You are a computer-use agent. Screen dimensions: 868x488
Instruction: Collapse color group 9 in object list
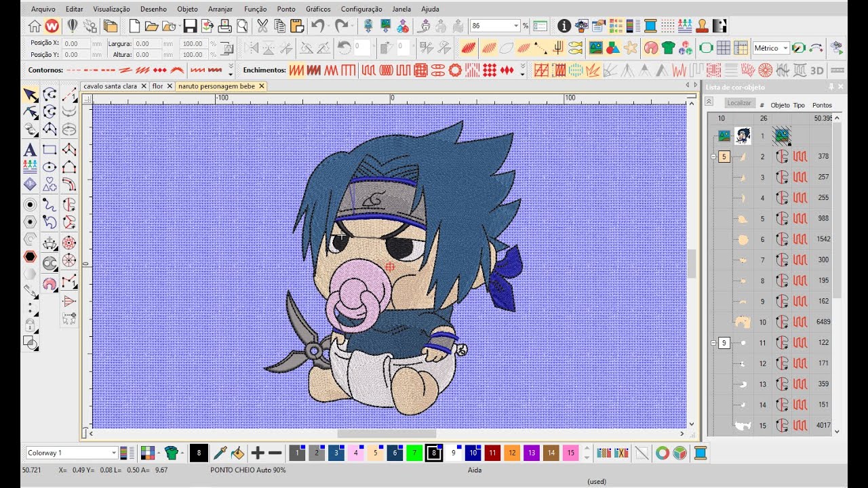click(x=713, y=343)
